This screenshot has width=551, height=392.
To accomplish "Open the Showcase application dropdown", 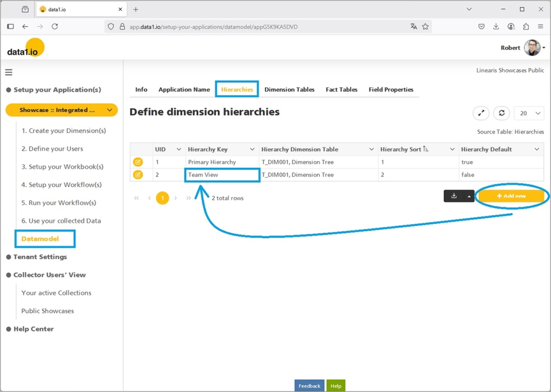I will 62,110.
